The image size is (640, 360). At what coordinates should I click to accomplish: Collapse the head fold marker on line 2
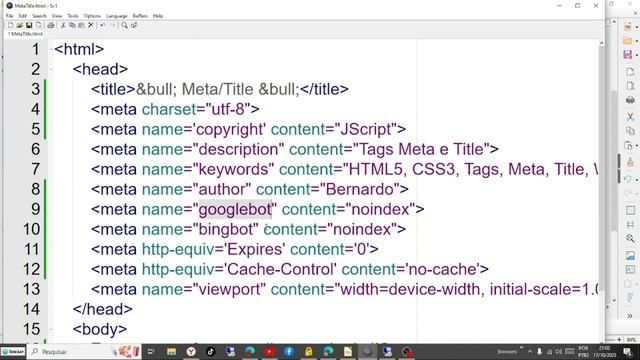coord(51,69)
